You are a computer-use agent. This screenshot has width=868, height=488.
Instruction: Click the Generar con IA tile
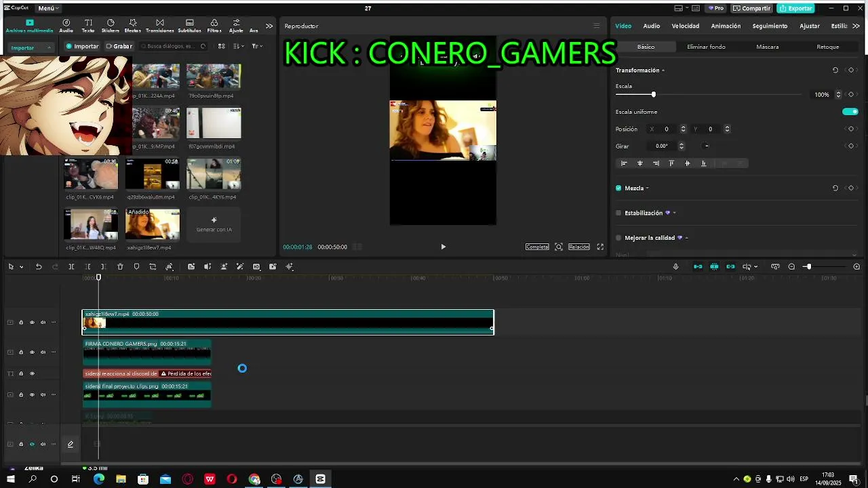214,224
